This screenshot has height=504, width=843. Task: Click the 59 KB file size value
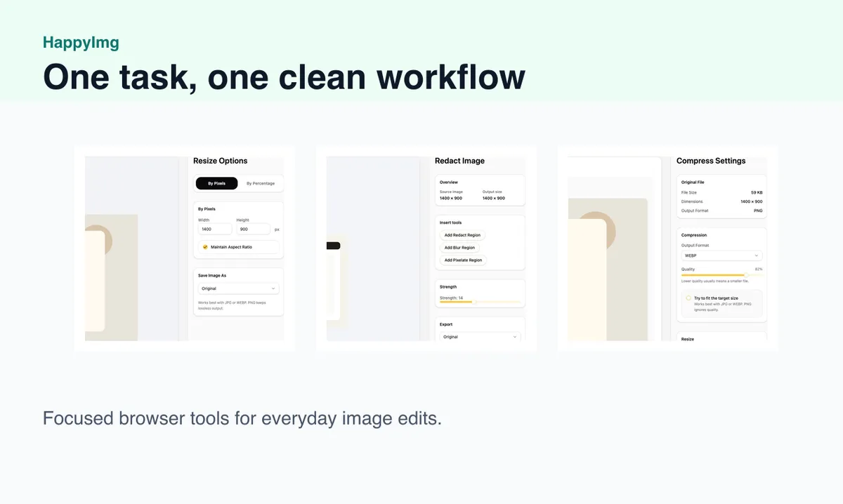pos(757,192)
